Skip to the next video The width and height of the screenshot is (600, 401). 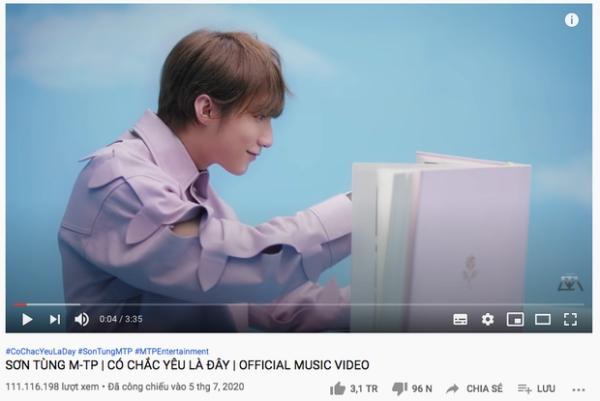[x=55, y=319]
